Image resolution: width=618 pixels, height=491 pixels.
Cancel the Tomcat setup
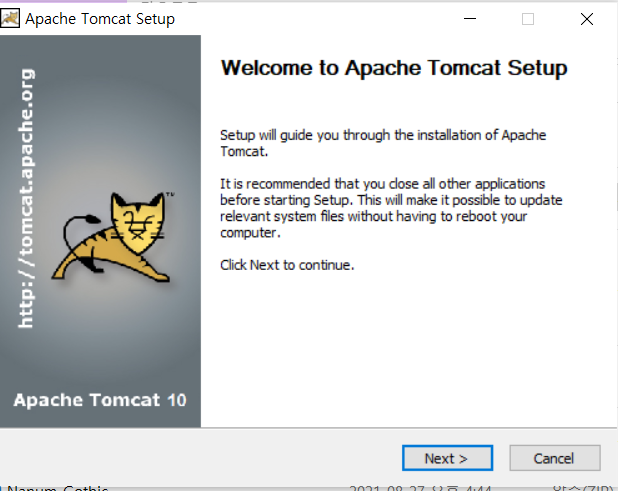coord(555,458)
